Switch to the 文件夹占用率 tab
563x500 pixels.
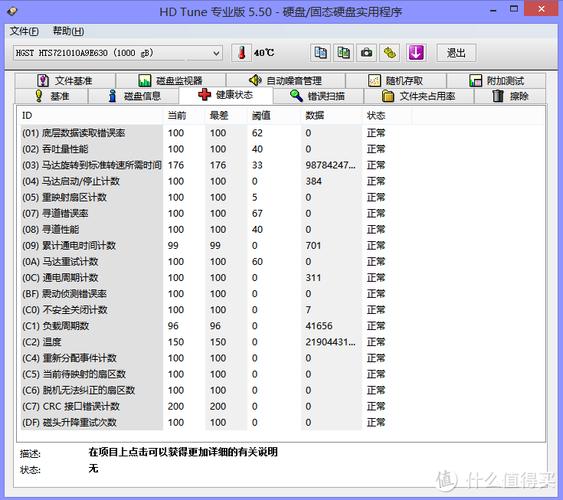point(419,96)
